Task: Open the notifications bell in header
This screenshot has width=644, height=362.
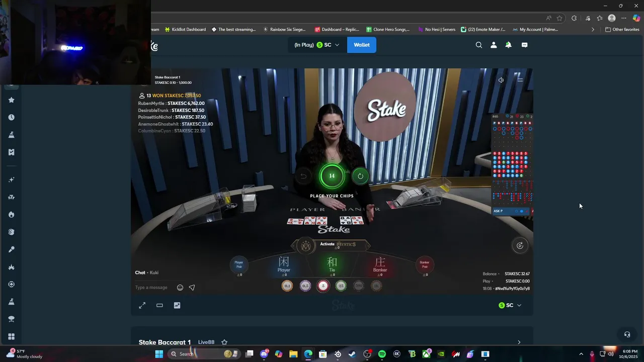Action: pyautogui.click(x=508, y=45)
